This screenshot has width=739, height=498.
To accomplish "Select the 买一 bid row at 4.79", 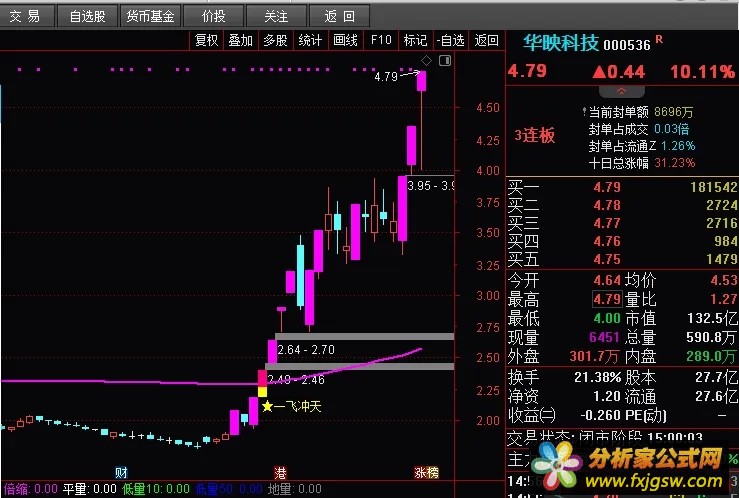I will pyautogui.click(x=623, y=188).
